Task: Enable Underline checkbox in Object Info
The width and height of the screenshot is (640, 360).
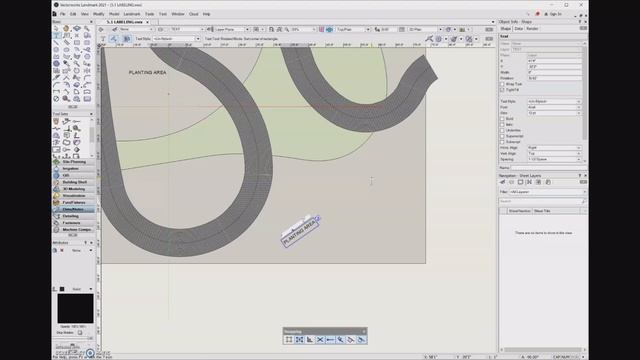Action: pos(502,130)
